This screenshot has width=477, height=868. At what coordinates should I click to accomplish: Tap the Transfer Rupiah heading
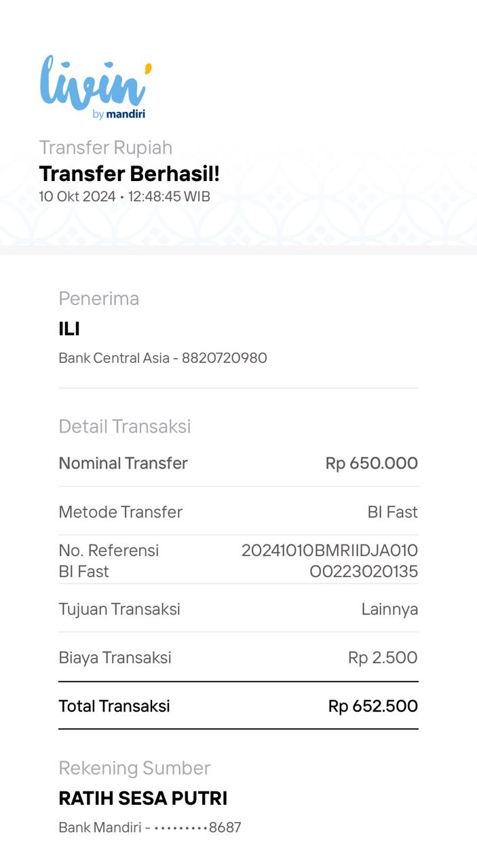click(x=105, y=147)
